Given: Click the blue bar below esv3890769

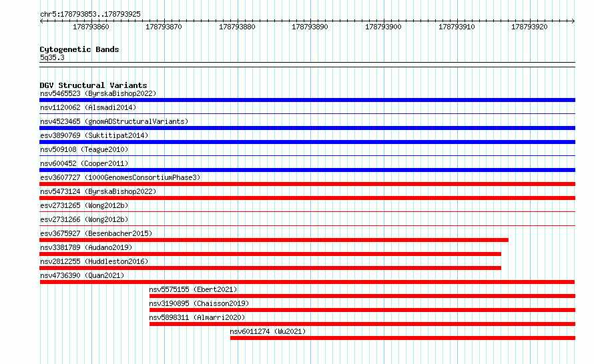Looking at the screenshot, I should point(307,142).
